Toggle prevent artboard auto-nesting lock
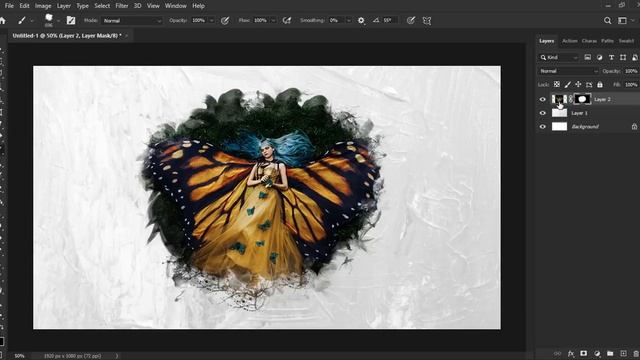Viewport: 640px width, 360px height. pos(589,84)
